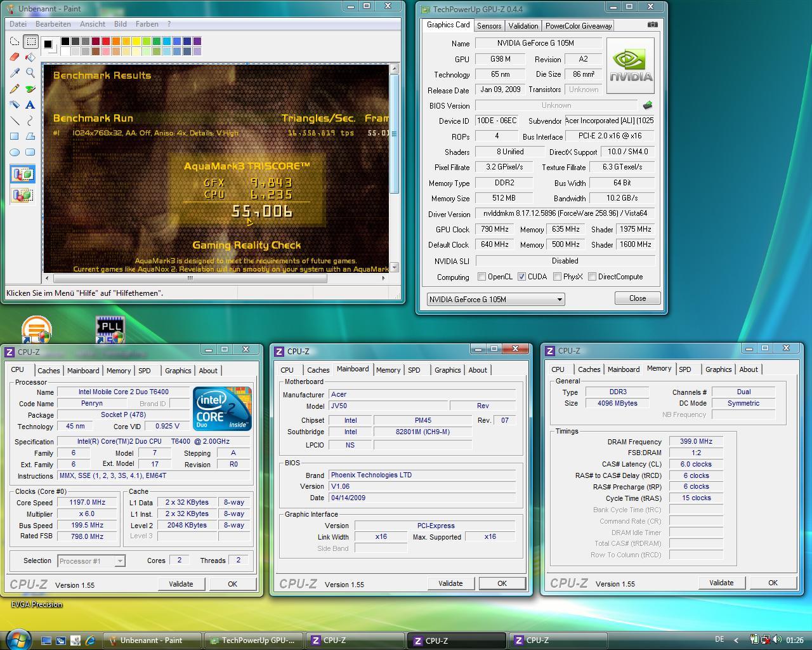Choose the Pencil tool in Paint

click(15, 89)
